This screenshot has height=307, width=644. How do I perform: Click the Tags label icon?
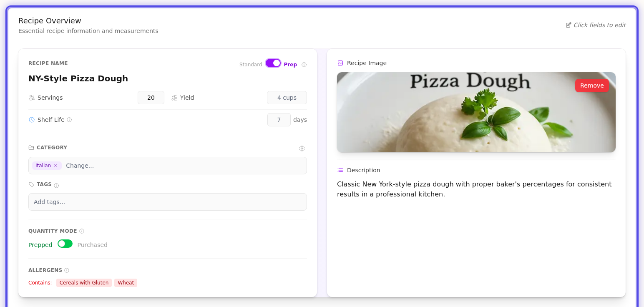point(31,184)
